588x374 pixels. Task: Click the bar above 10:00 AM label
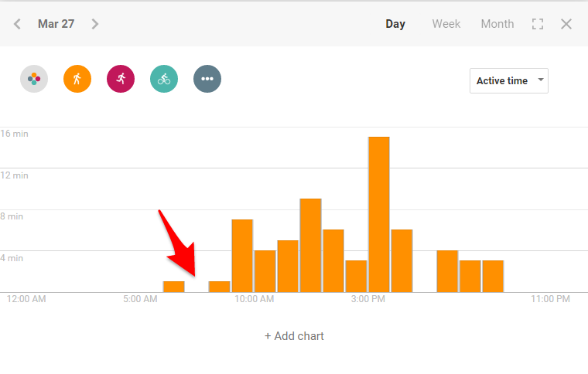242,256
